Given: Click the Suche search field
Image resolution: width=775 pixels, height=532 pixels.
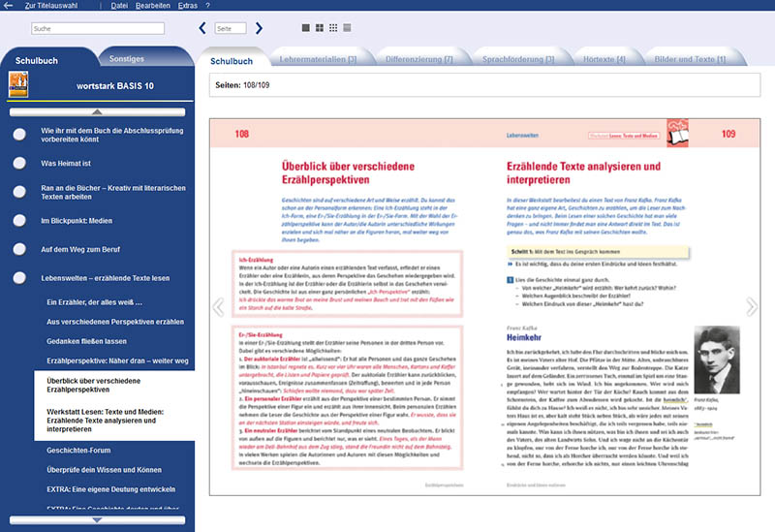Looking at the screenshot, I should (98, 29).
